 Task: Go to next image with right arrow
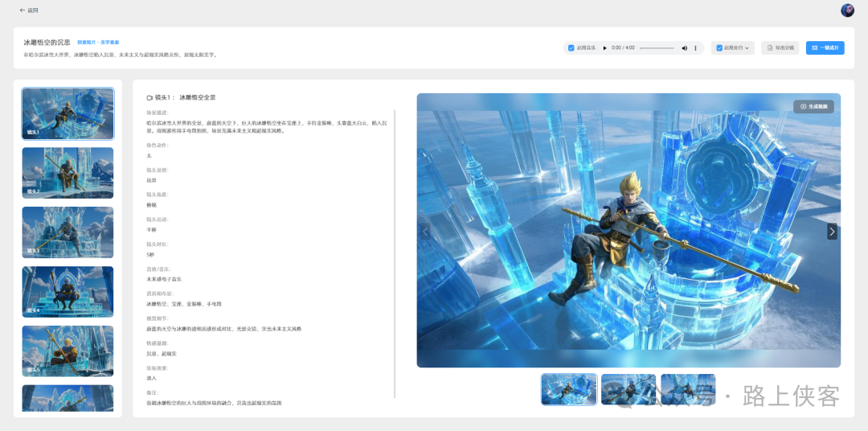pos(832,231)
